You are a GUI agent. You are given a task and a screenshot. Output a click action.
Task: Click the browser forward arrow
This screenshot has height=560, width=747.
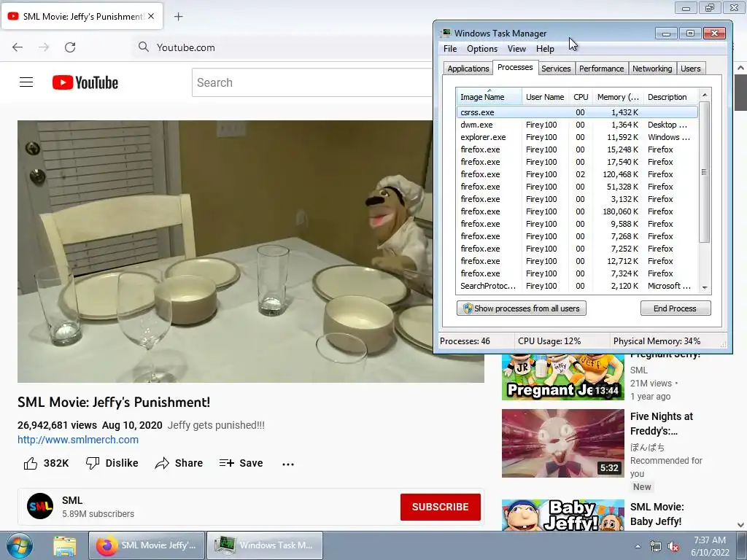(x=44, y=47)
